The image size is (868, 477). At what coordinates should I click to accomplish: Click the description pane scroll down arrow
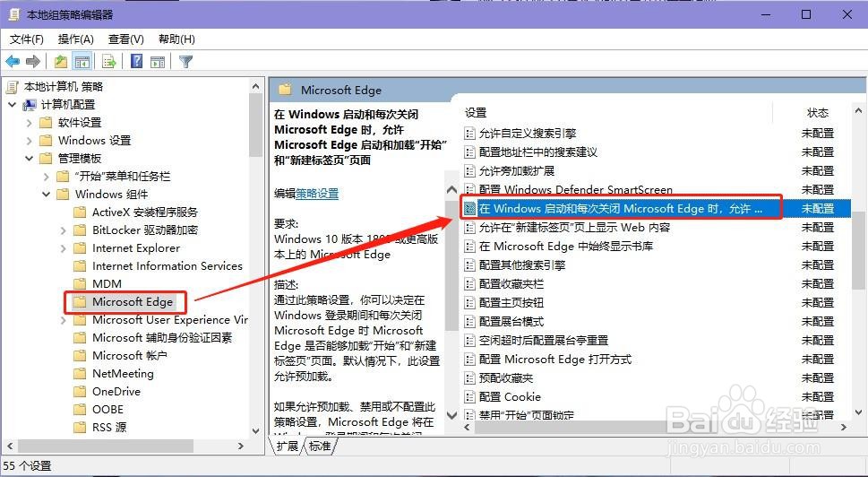tap(451, 414)
